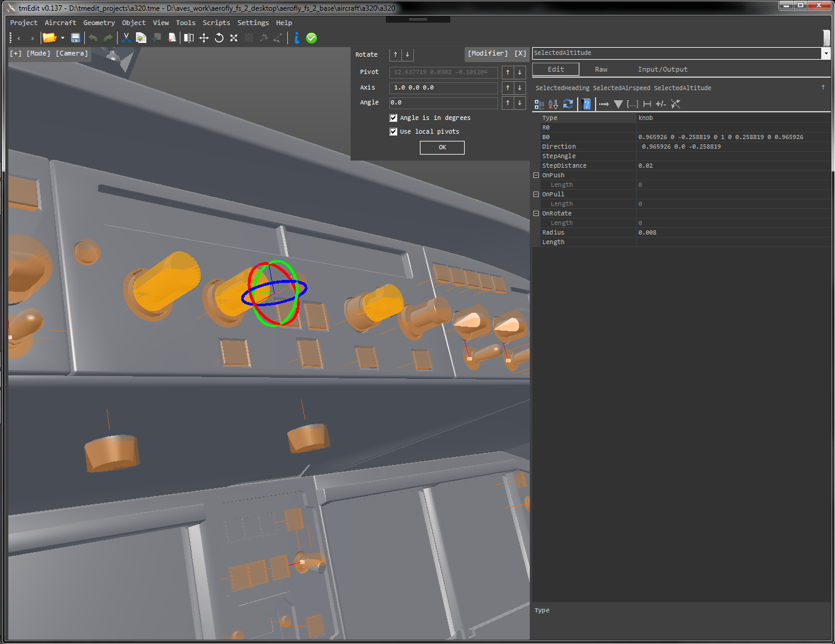Collapse the OnPush property group
Viewport: 835px width, 644px height.
coord(536,175)
